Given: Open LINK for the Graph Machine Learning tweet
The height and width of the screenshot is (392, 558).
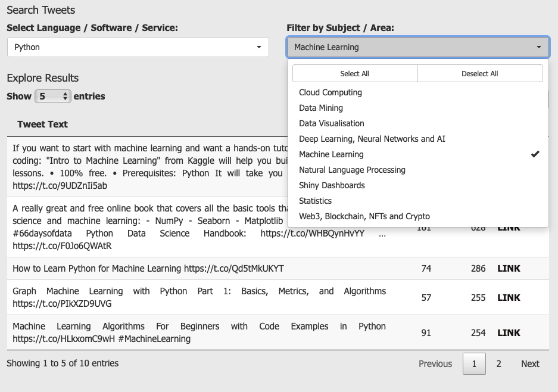Looking at the screenshot, I should (509, 297).
